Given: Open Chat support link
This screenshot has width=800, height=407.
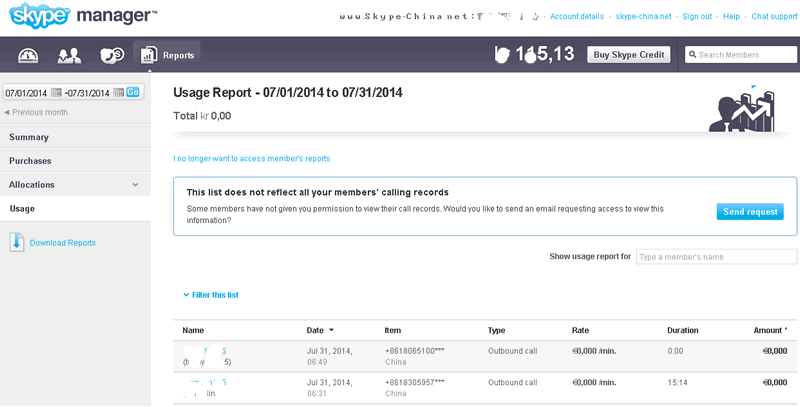Looking at the screenshot, I should pyautogui.click(x=774, y=16).
